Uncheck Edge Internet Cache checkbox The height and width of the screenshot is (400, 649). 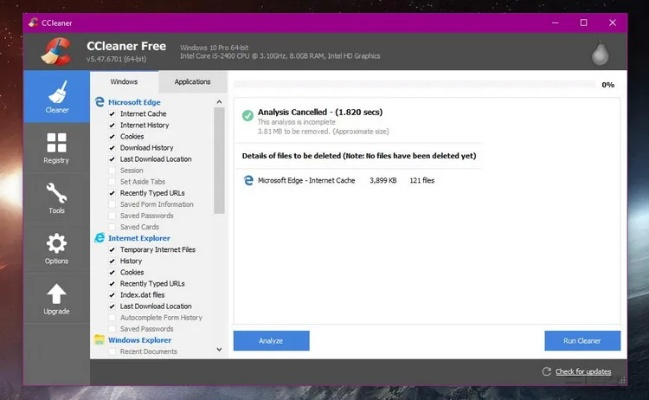coord(112,113)
